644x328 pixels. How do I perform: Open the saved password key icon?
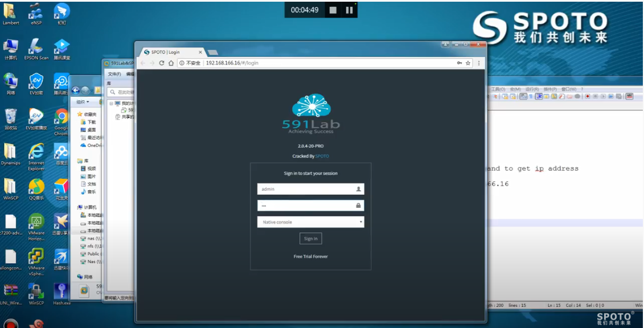pos(459,63)
